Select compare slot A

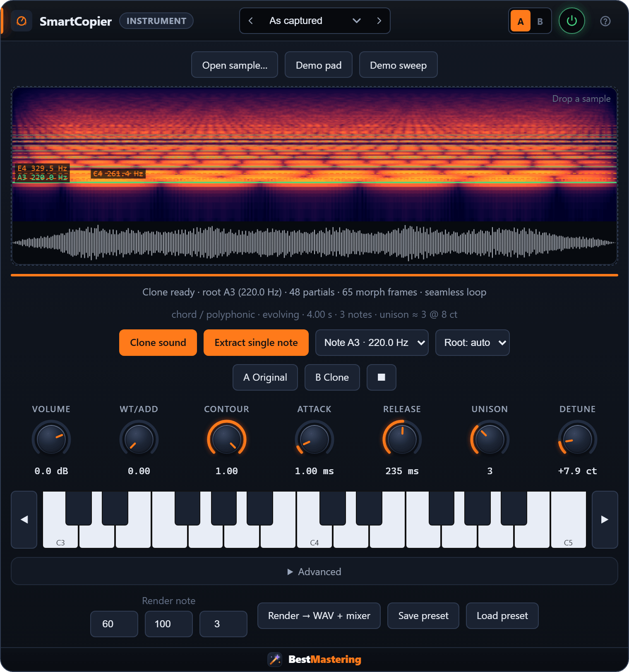[521, 21]
